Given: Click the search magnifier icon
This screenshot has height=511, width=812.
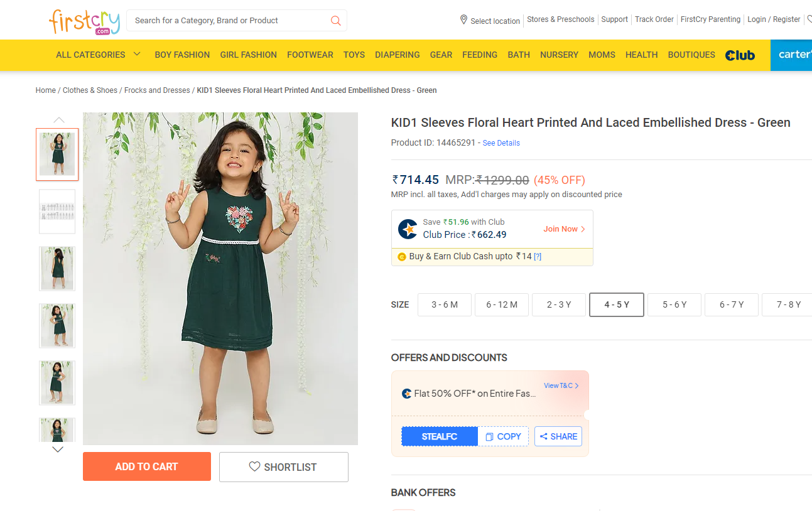Looking at the screenshot, I should pos(336,21).
